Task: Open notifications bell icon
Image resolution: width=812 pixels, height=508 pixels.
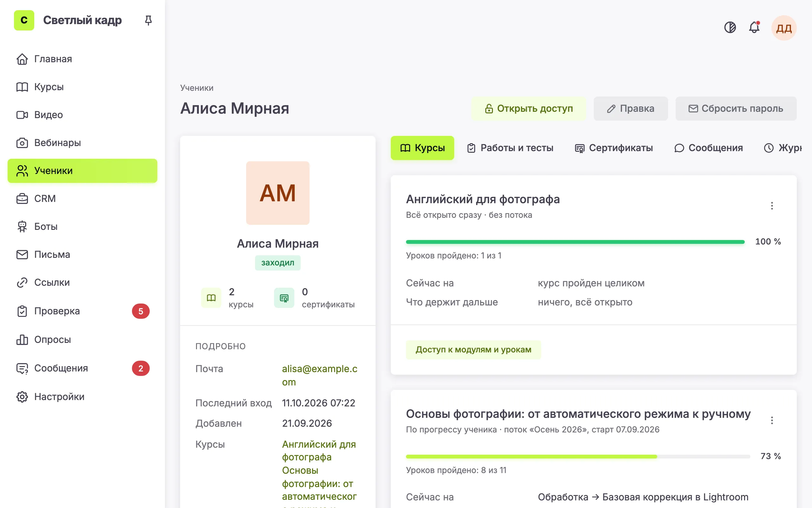Action: (754, 27)
